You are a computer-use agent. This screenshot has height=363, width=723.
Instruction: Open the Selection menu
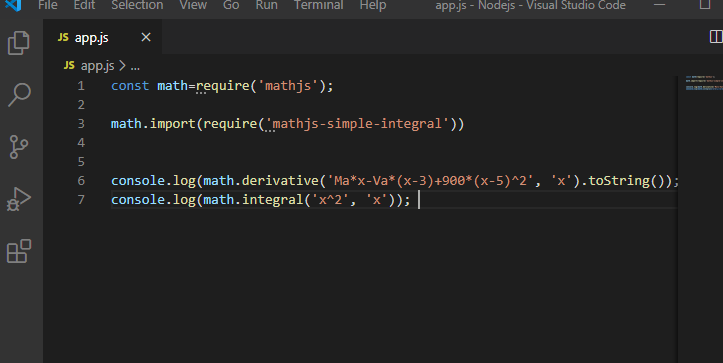coord(137,6)
